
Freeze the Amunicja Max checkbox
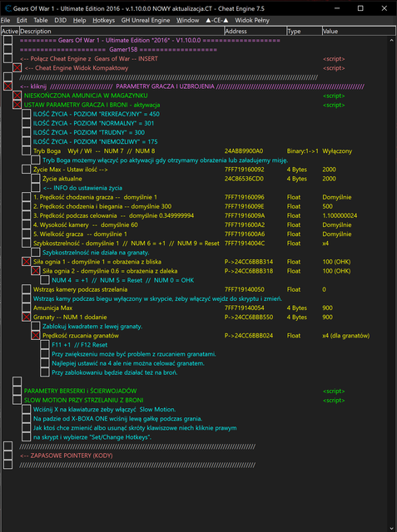click(x=26, y=308)
